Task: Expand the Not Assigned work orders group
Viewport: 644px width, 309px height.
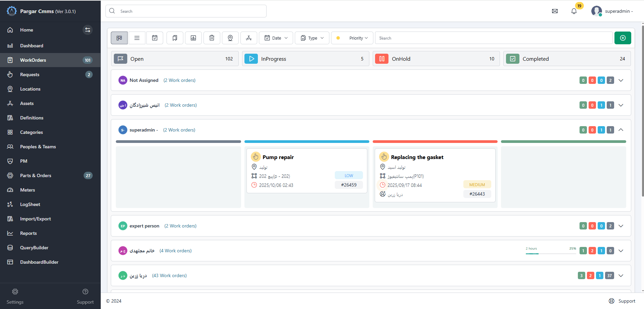Action: coord(621,80)
